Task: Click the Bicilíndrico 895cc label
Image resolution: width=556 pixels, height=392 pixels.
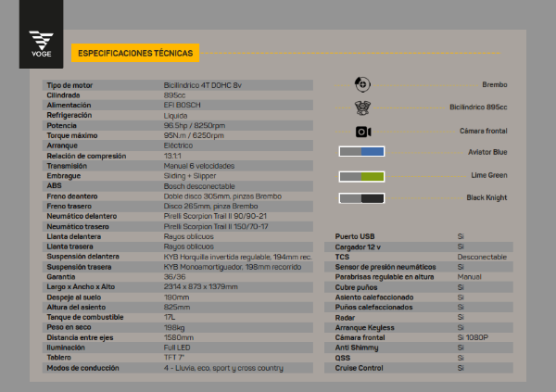Action: tap(478, 107)
